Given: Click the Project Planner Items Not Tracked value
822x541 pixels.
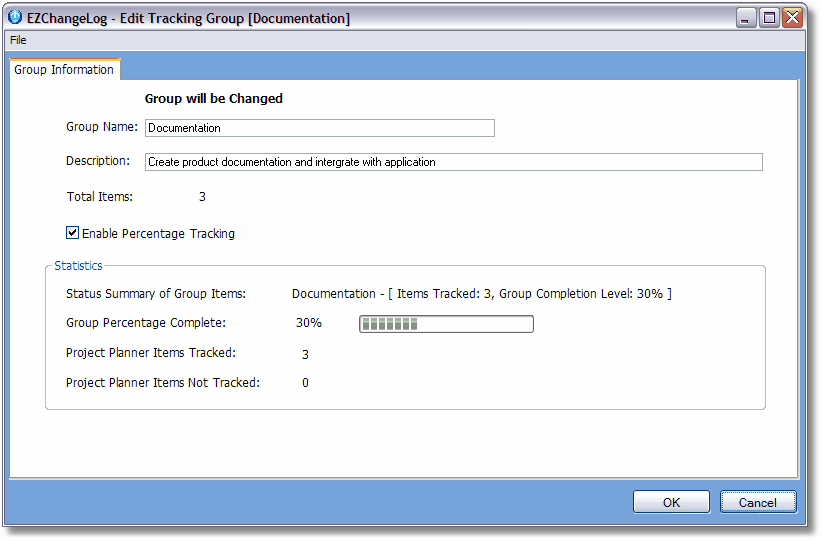Looking at the screenshot, I should (305, 383).
